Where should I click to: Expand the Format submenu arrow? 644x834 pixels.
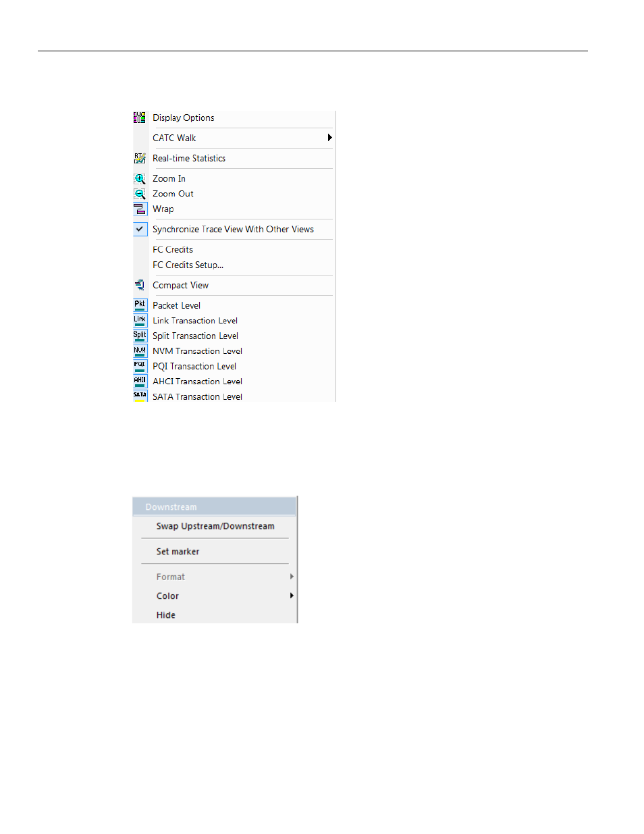click(x=292, y=577)
